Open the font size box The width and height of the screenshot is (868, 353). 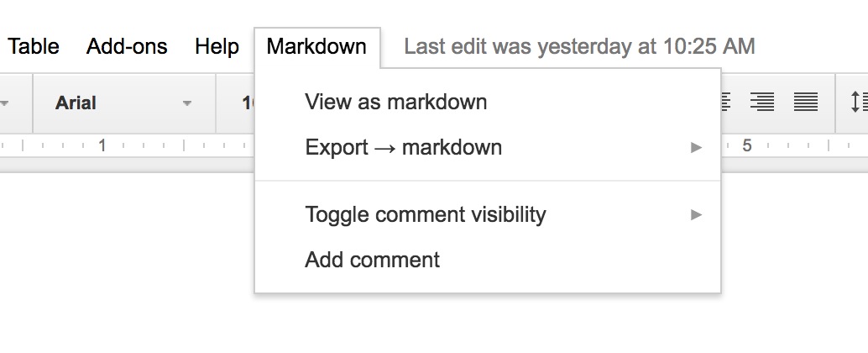[248, 103]
